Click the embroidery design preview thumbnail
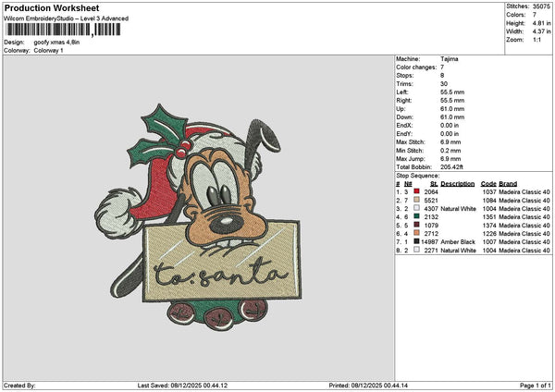This screenshot has width=555, height=392. (x=198, y=217)
